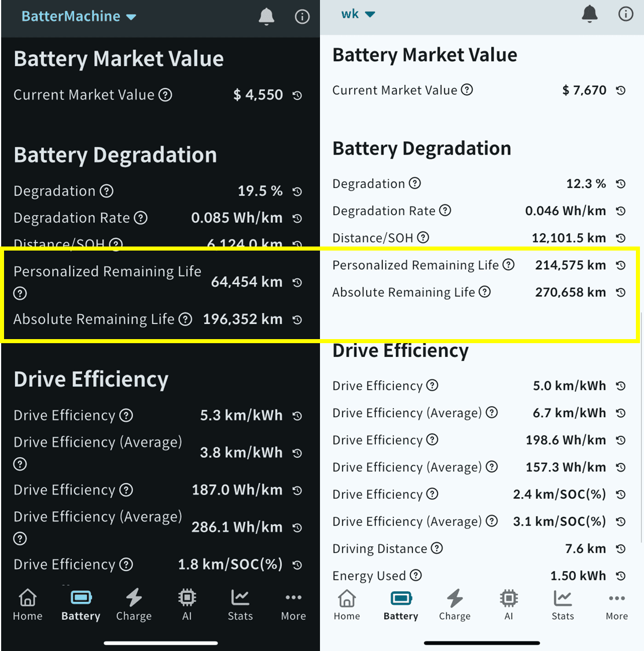View history of 0.085 Wh/km degradation rate

[297, 218]
